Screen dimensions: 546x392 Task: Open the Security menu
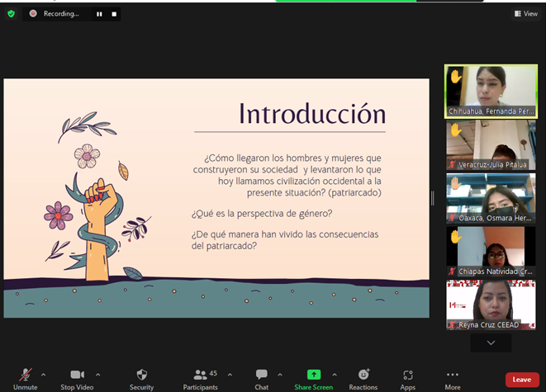click(x=142, y=379)
